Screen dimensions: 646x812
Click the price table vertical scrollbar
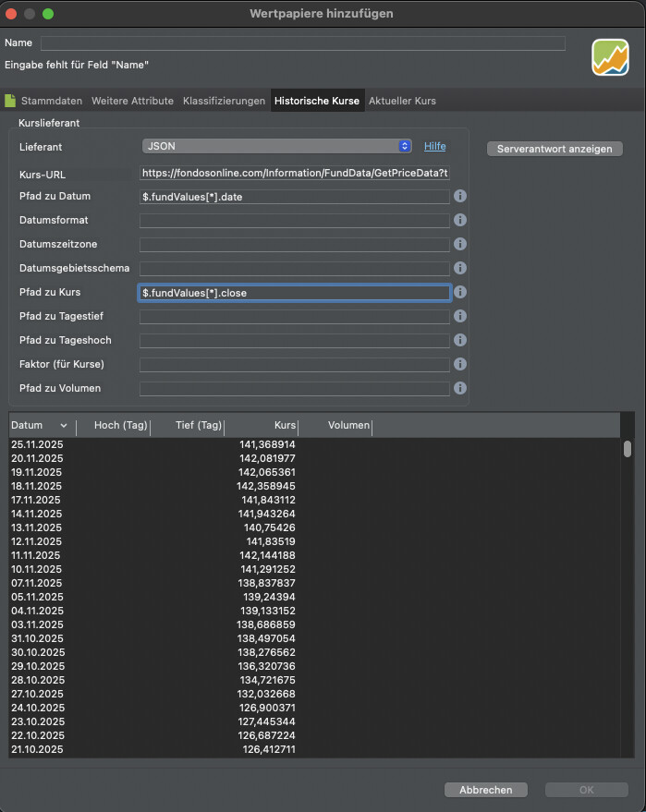click(628, 449)
